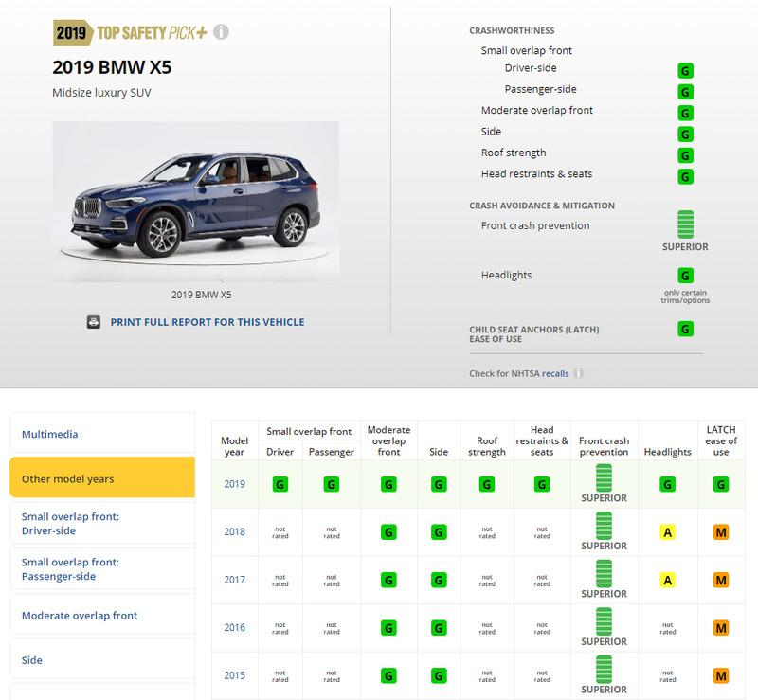Viewport: 758px width, 700px height.
Task: Open the 2016 model year link
Action: tap(234, 627)
